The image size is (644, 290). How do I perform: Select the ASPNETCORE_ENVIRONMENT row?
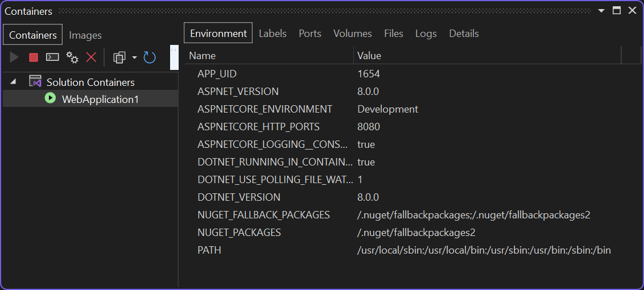point(265,109)
